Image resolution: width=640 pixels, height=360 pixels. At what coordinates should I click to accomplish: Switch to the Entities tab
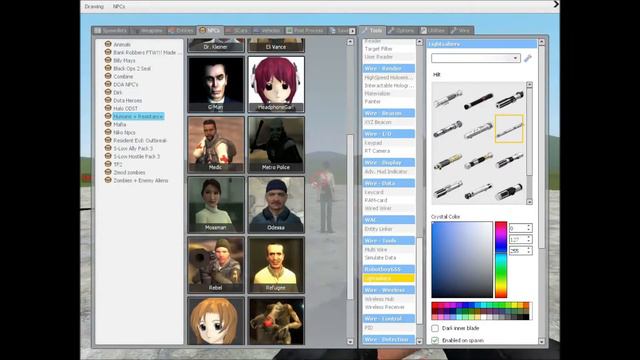click(x=181, y=31)
